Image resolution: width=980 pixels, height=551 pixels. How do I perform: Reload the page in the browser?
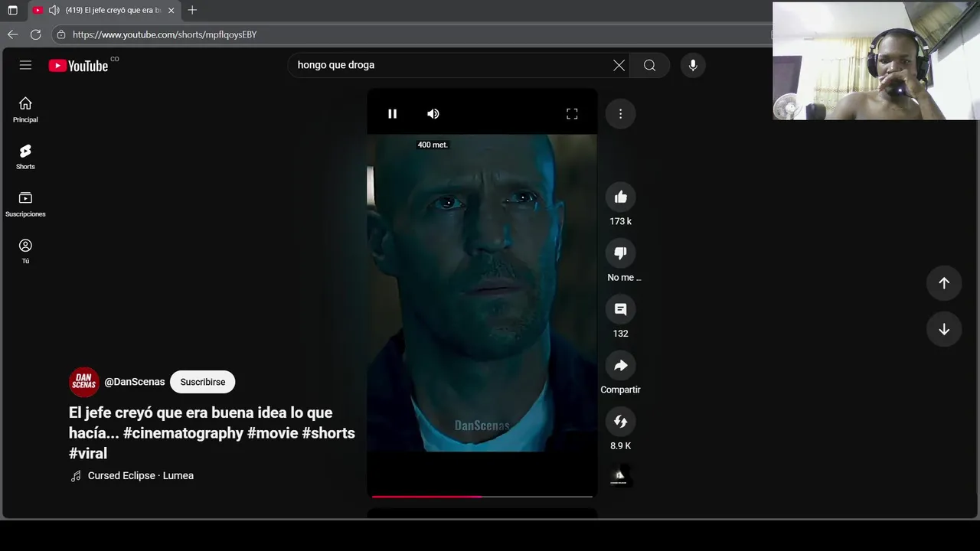coord(35,34)
